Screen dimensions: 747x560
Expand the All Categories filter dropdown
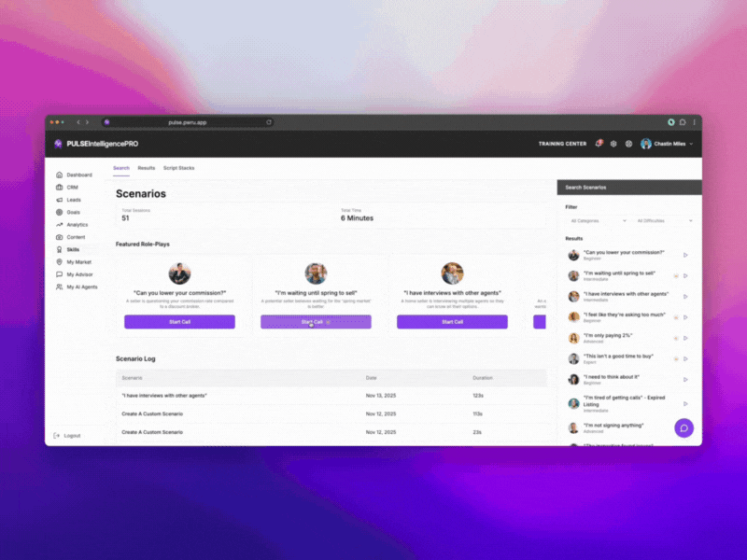598,220
